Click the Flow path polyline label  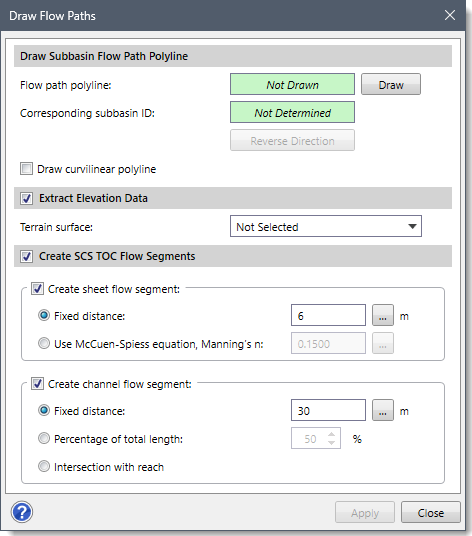pyautogui.click(x=66, y=85)
